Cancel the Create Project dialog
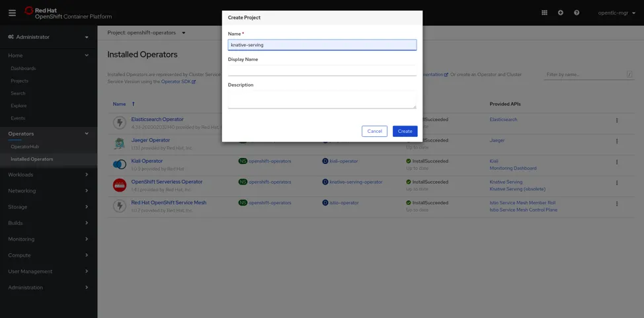The width and height of the screenshot is (644, 318). (x=374, y=131)
